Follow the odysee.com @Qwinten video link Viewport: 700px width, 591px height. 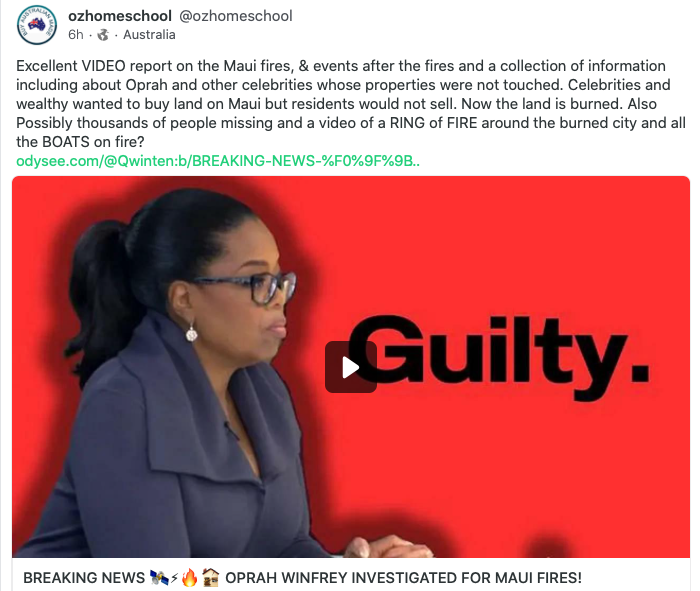coord(218,161)
